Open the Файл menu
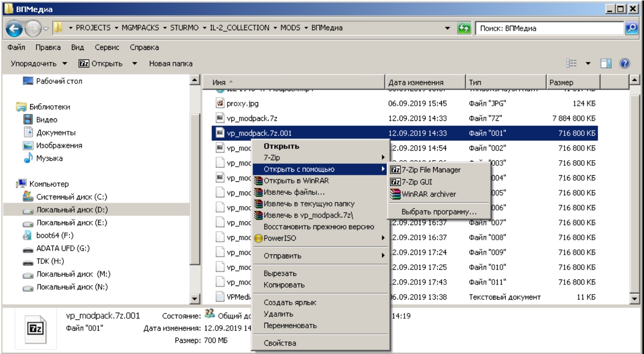This screenshot has height=354, width=644. pyautogui.click(x=17, y=48)
